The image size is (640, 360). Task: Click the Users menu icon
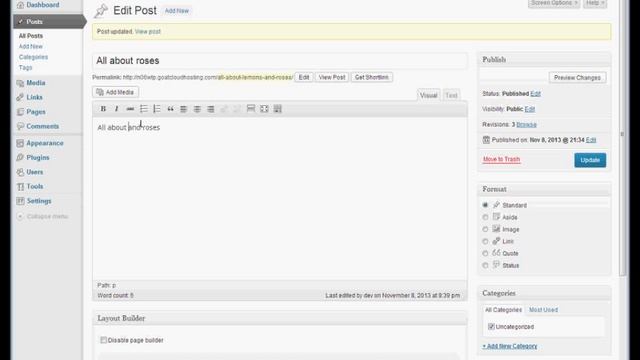point(20,172)
